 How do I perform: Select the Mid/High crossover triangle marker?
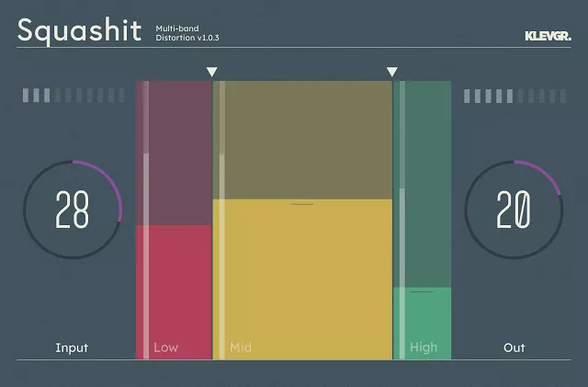(x=392, y=72)
